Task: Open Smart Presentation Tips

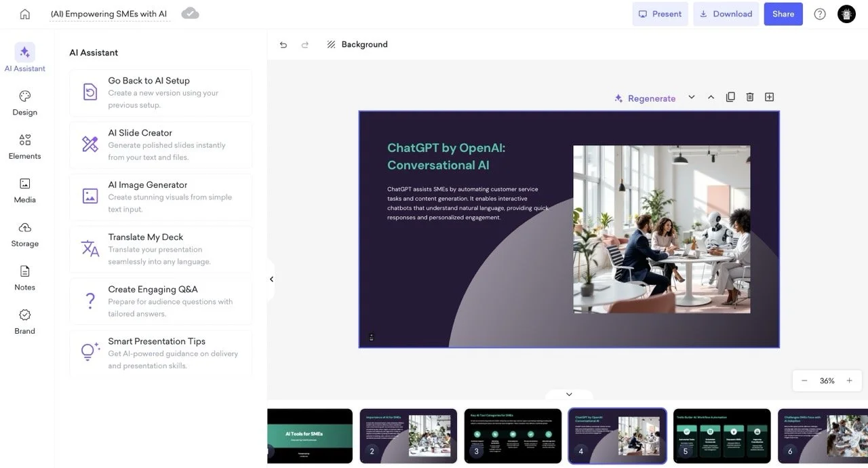Action: click(x=161, y=353)
